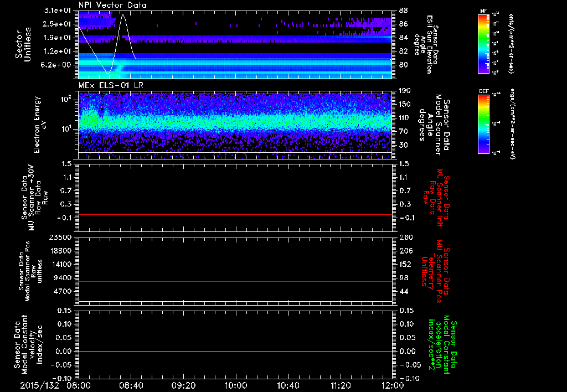The width and height of the screenshot is (567, 392).
Task: Click the 88 degree sun elevation tick
Action: coord(404,11)
